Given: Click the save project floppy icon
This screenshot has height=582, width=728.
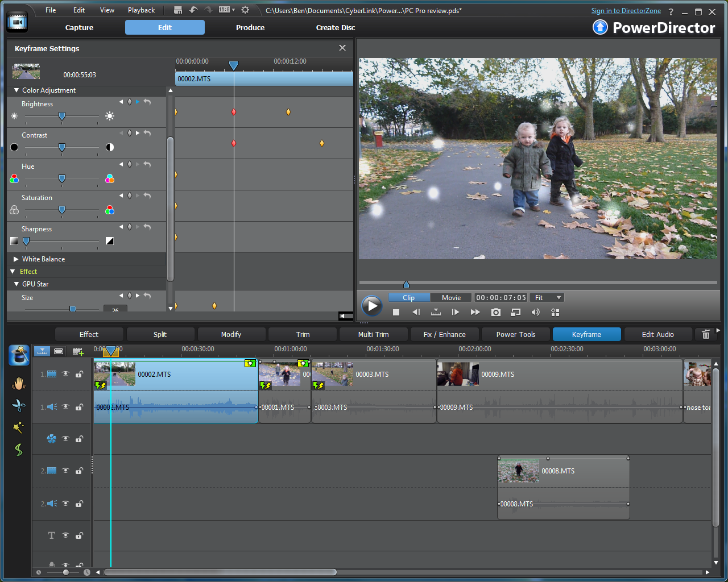Looking at the screenshot, I should pos(178,10).
